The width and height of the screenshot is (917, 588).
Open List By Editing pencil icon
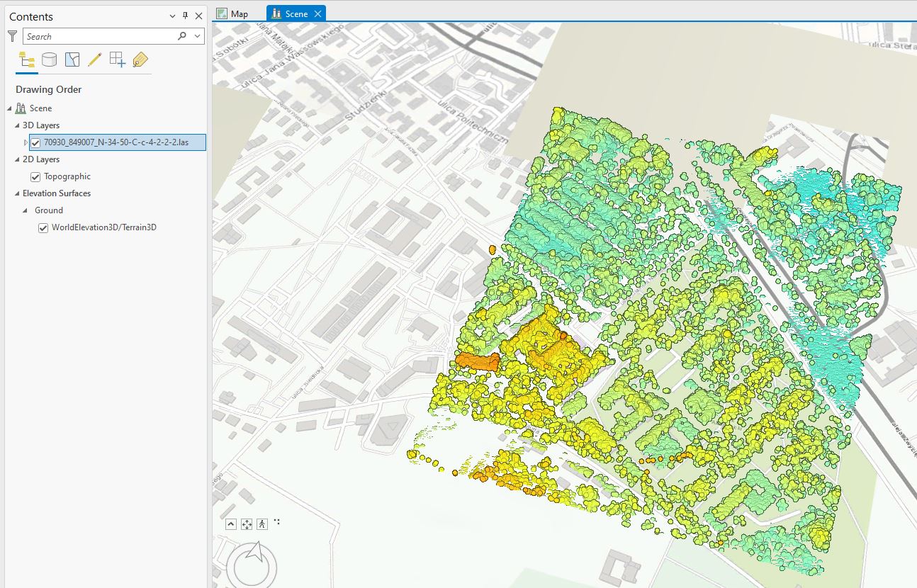pyautogui.click(x=94, y=60)
